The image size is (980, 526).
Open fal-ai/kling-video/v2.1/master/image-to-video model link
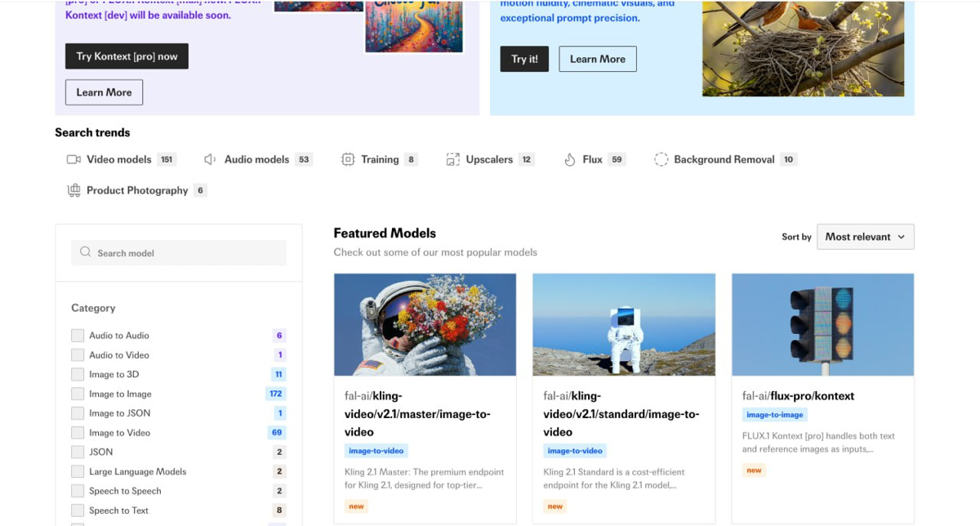[x=417, y=413]
